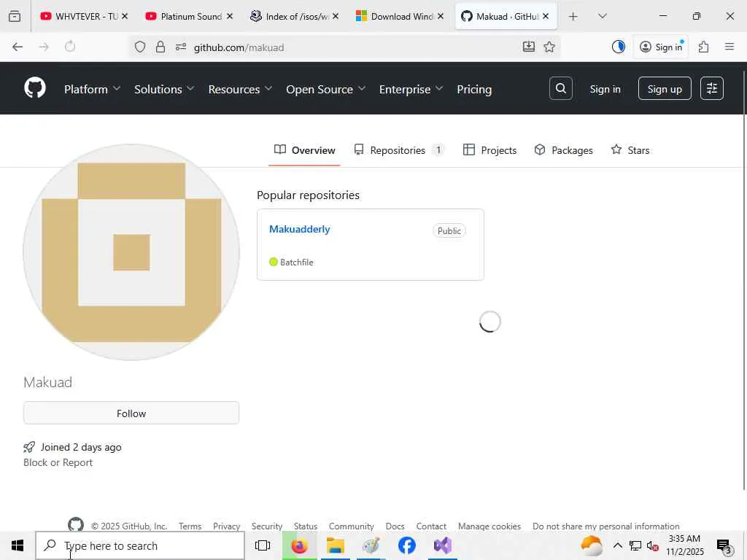The height and width of the screenshot is (560, 747).
Task: Open Firefox hamburger application menu
Action: point(729,47)
